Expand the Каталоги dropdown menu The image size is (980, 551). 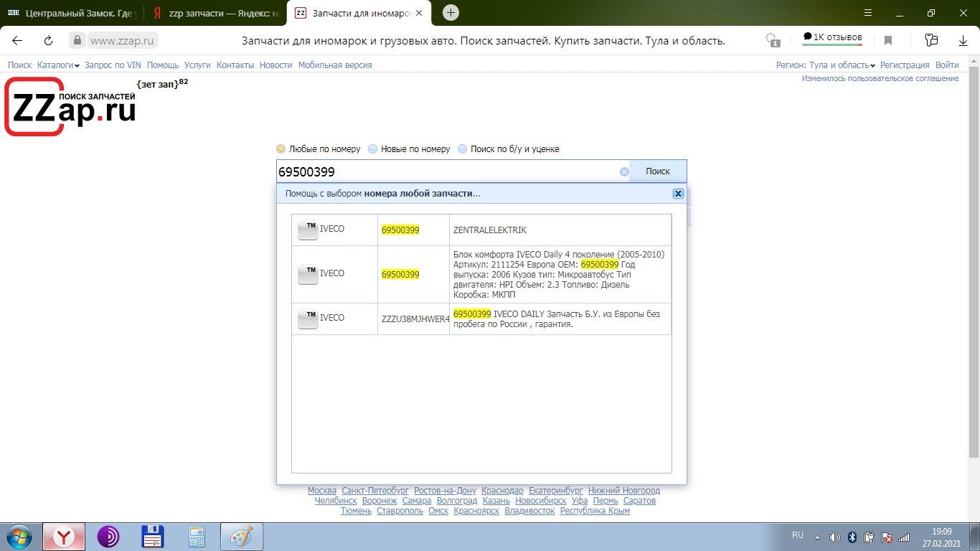pos(58,65)
